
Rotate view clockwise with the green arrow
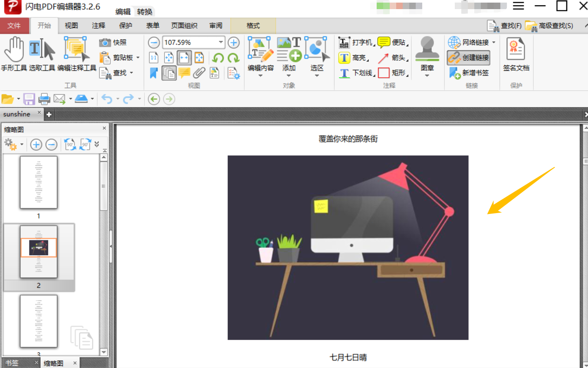point(233,57)
